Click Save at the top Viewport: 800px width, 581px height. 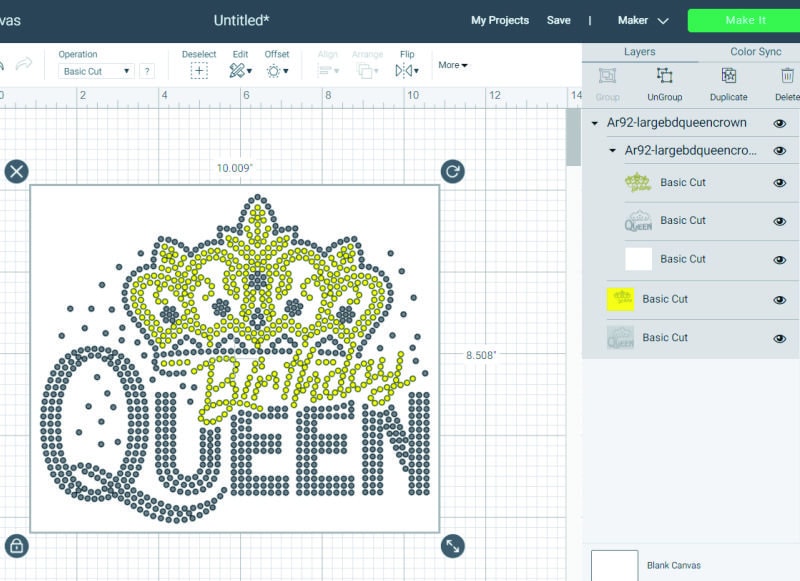[559, 20]
